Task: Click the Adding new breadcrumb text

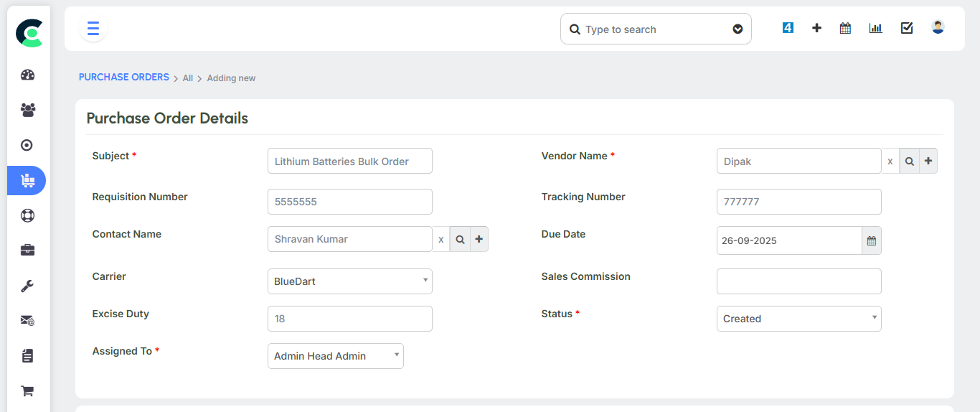Action: (x=231, y=78)
